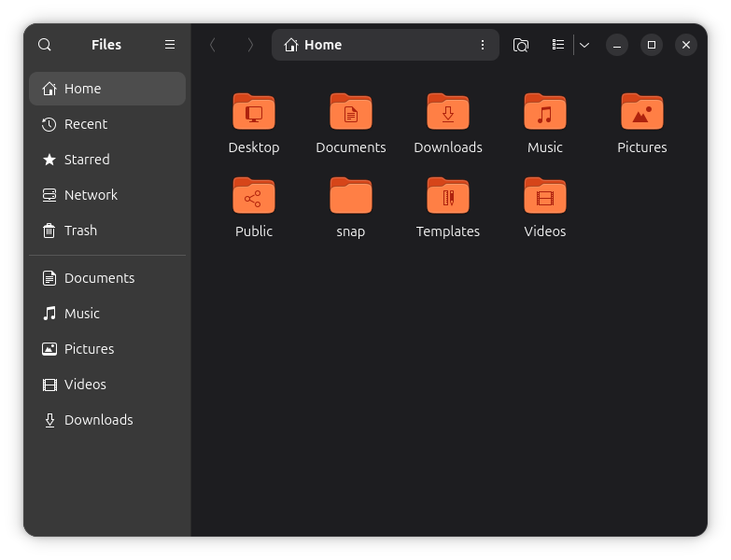Open Trash from the sidebar
The image size is (731, 560).
tap(107, 231)
